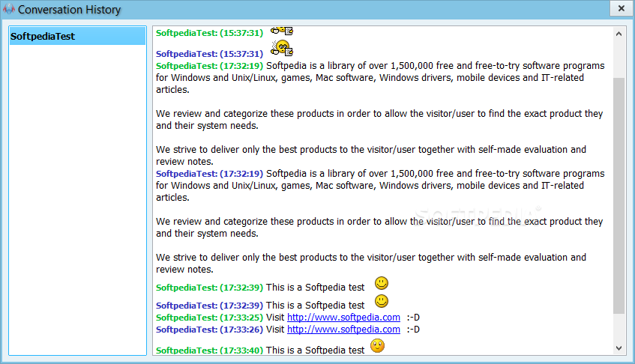Click the Conversation History title text
635x364 pixels.
(69, 9)
